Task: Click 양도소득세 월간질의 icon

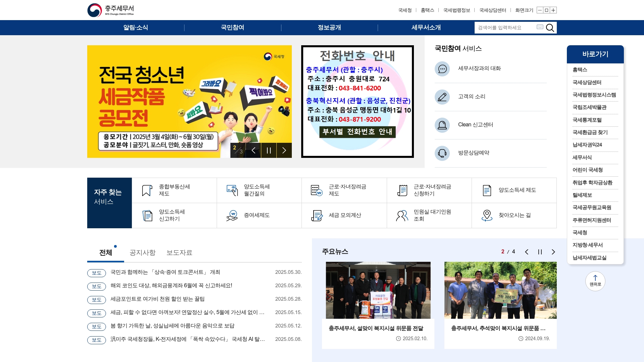Action: (232, 190)
